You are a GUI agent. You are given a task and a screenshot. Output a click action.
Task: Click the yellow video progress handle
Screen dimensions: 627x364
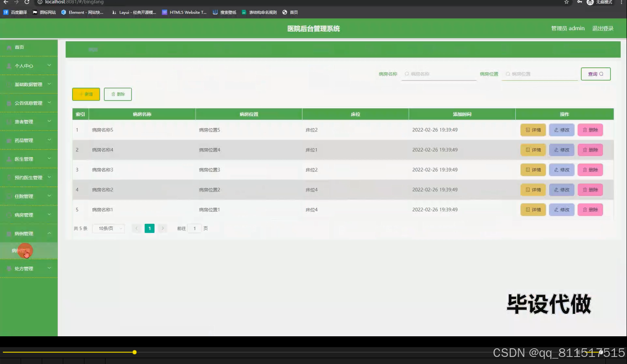click(x=134, y=352)
